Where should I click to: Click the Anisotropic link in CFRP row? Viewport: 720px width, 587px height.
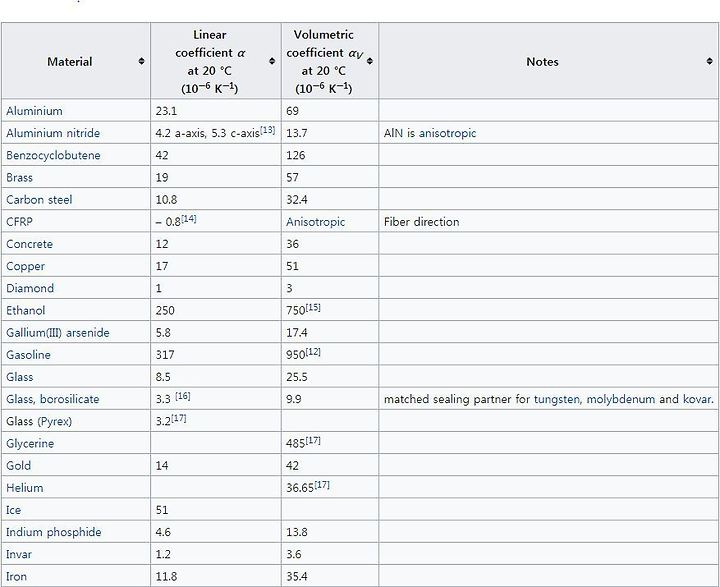(x=315, y=222)
